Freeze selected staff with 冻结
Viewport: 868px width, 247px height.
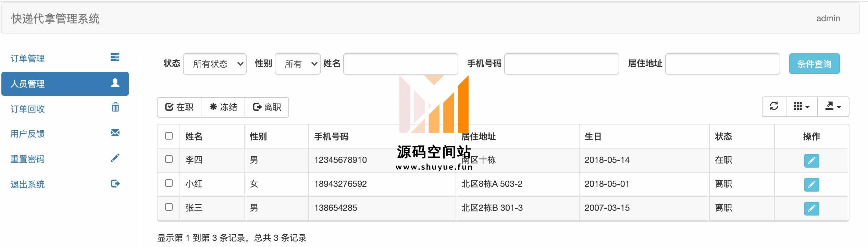223,107
